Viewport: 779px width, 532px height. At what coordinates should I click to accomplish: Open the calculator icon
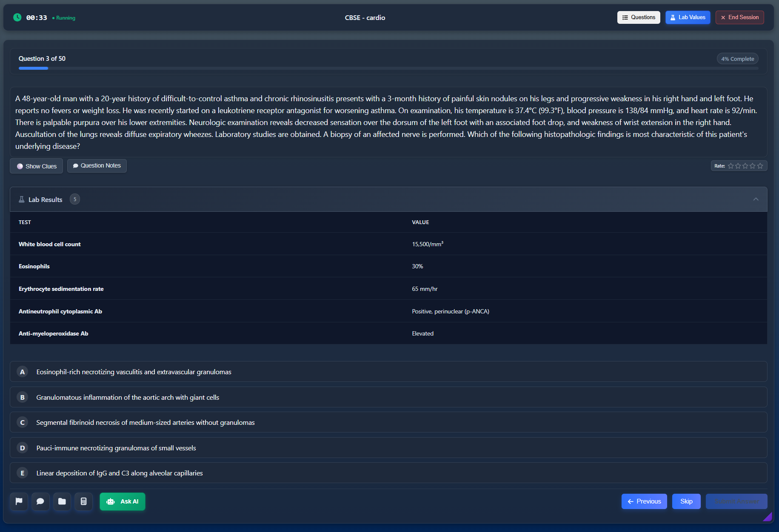tap(84, 501)
